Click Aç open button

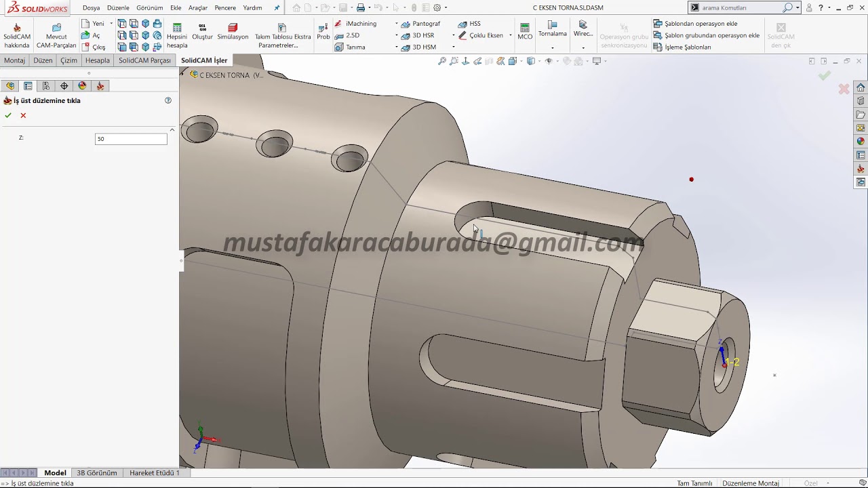pyautogui.click(x=91, y=35)
